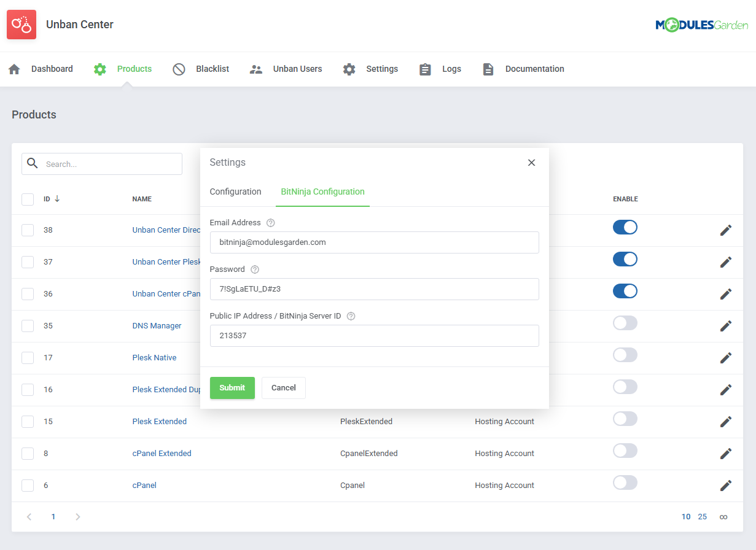Image resolution: width=756 pixels, height=550 pixels.
Task: Go to previous page chevron
Action: tap(29, 517)
